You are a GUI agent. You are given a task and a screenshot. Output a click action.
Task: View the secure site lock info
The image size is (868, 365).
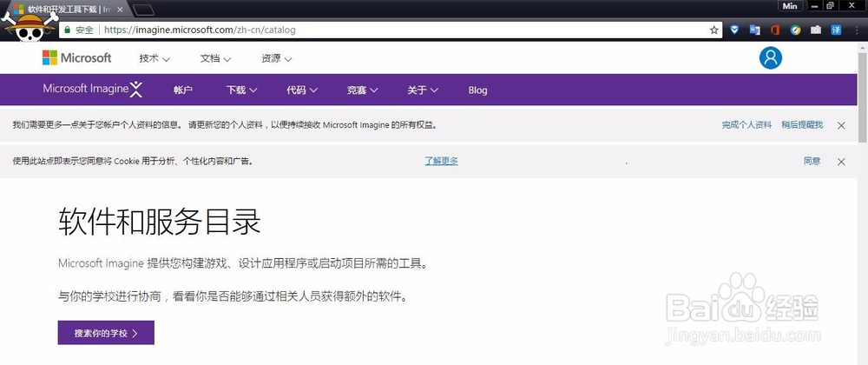pos(79,30)
